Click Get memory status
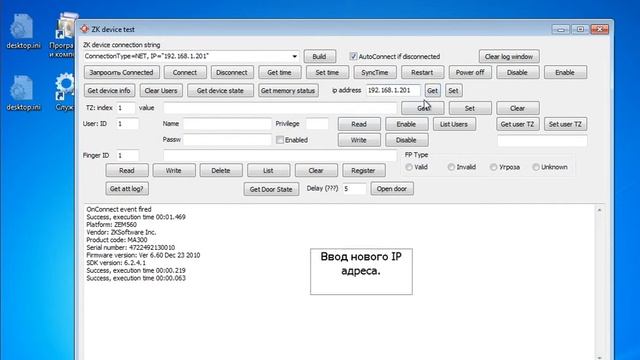640x360 pixels. tap(288, 91)
